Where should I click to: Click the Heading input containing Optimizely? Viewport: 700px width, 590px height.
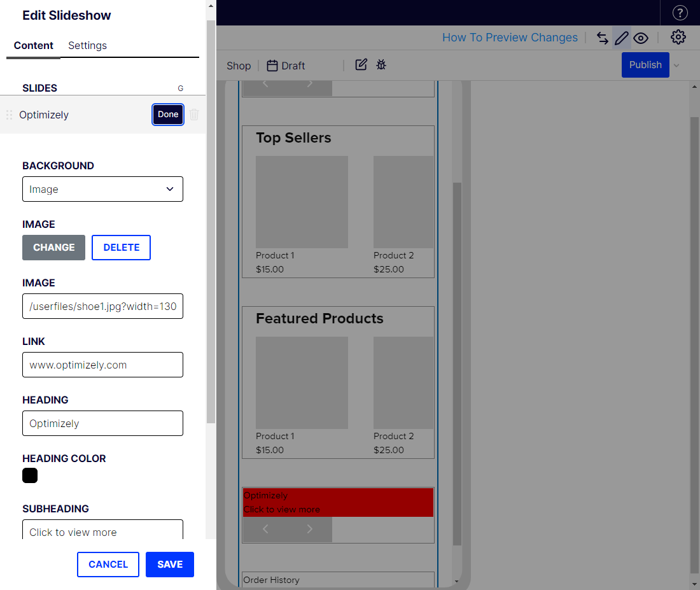point(102,423)
